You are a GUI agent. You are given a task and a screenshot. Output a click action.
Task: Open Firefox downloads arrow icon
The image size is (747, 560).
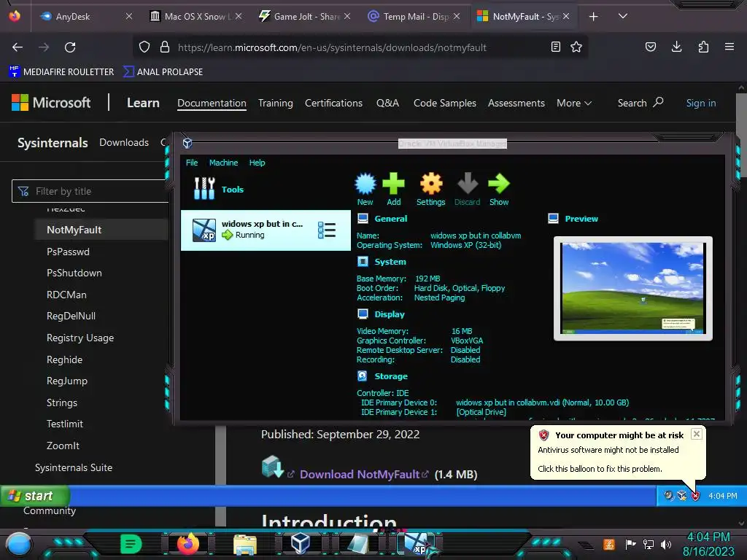(x=676, y=47)
